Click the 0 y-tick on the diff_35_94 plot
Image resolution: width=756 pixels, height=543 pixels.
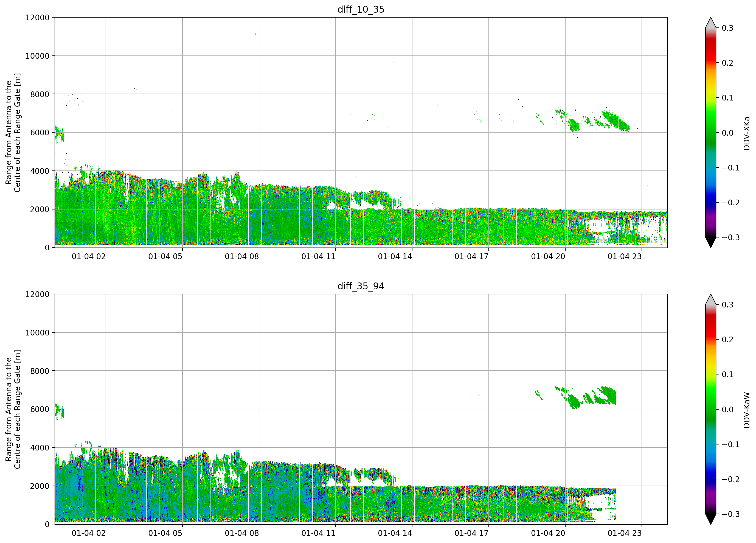47,524
